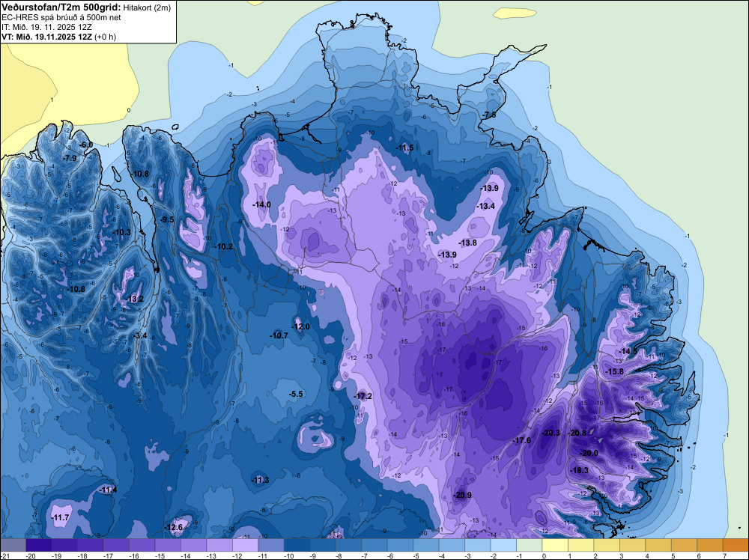Select the -20.0 station value

coord(589,454)
